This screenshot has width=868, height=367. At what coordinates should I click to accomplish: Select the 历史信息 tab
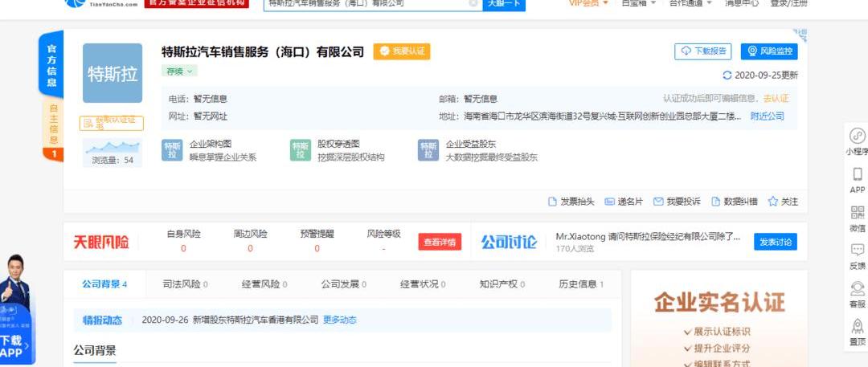[x=581, y=284]
